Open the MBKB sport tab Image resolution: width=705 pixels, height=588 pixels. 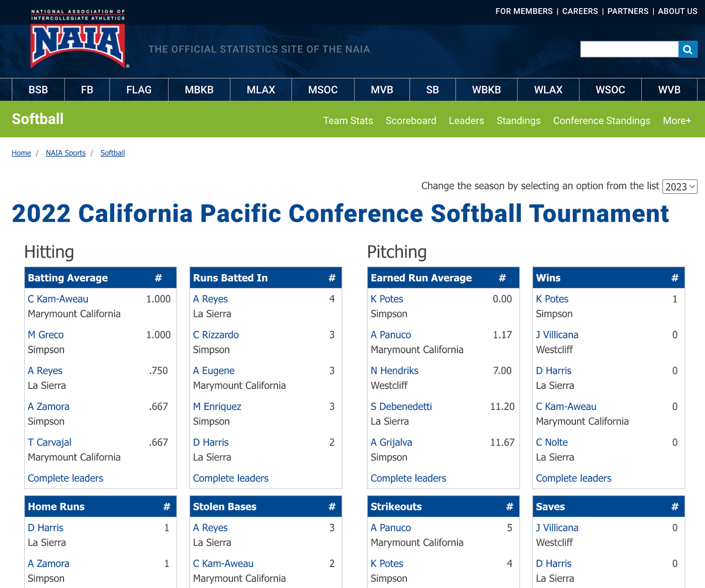click(199, 90)
